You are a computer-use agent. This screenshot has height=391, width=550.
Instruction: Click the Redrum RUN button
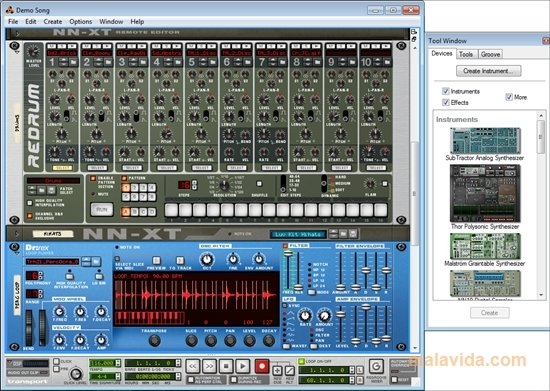(x=102, y=210)
